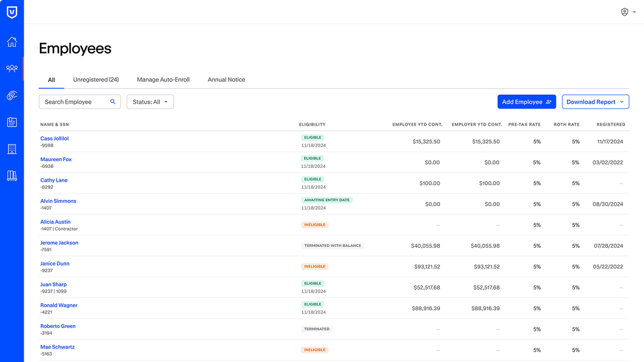Open the library books sidebar icon
644x362 pixels.
(x=12, y=176)
